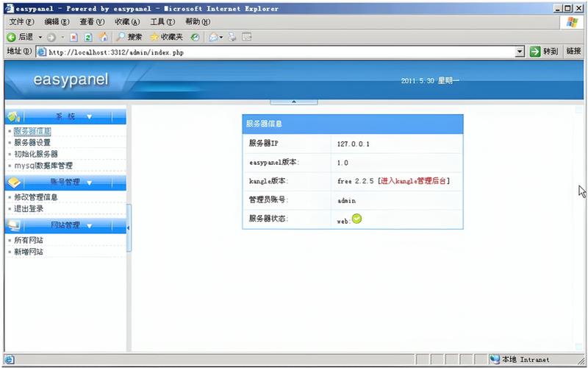This screenshot has width=588, height=368.
Task: Click the Mail envelope icon
Action: point(213,37)
